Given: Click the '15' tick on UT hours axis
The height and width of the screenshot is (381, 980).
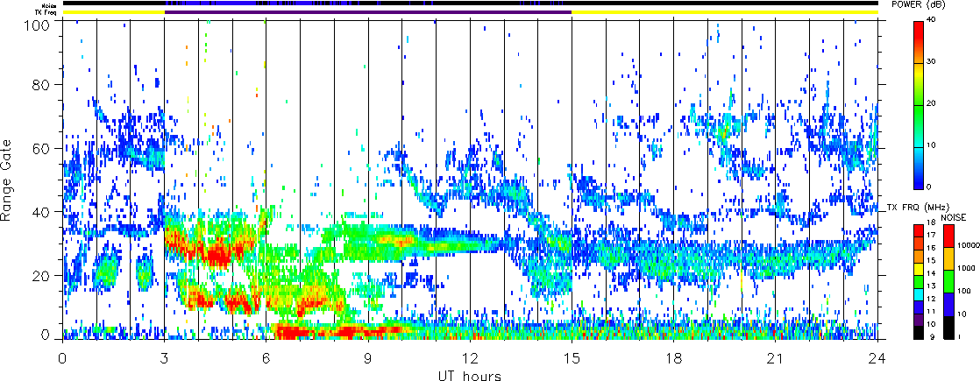Looking at the screenshot, I should (572, 359).
